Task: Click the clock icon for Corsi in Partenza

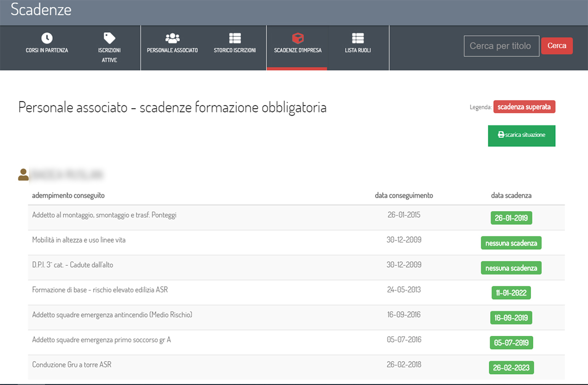Action: pyautogui.click(x=47, y=38)
